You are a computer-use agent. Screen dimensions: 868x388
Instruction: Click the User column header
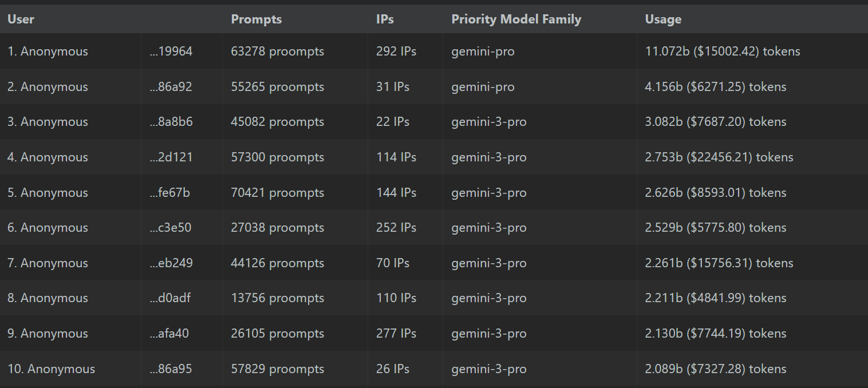21,19
